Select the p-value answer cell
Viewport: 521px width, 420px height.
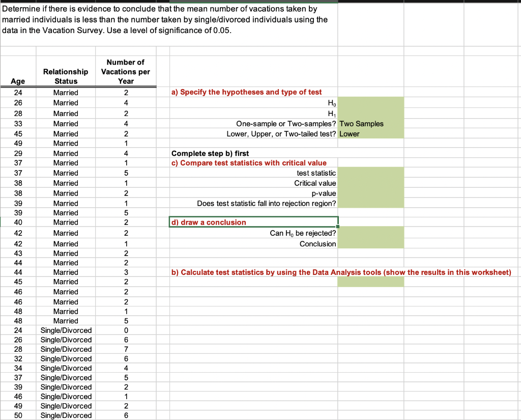pyautogui.click(x=370, y=192)
